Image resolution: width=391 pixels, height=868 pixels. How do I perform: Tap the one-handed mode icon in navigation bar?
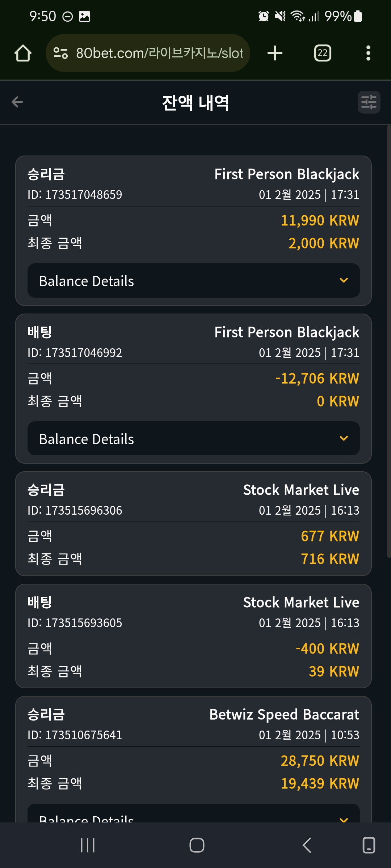(369, 845)
